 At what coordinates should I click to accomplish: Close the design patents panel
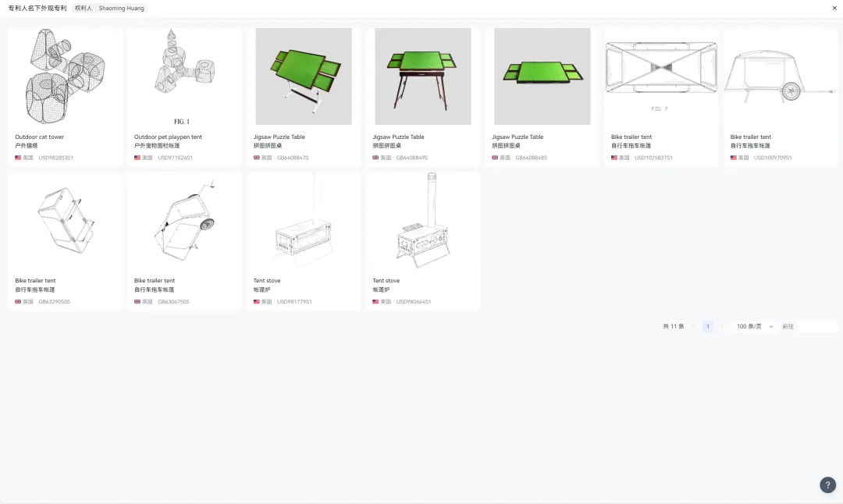834,8
